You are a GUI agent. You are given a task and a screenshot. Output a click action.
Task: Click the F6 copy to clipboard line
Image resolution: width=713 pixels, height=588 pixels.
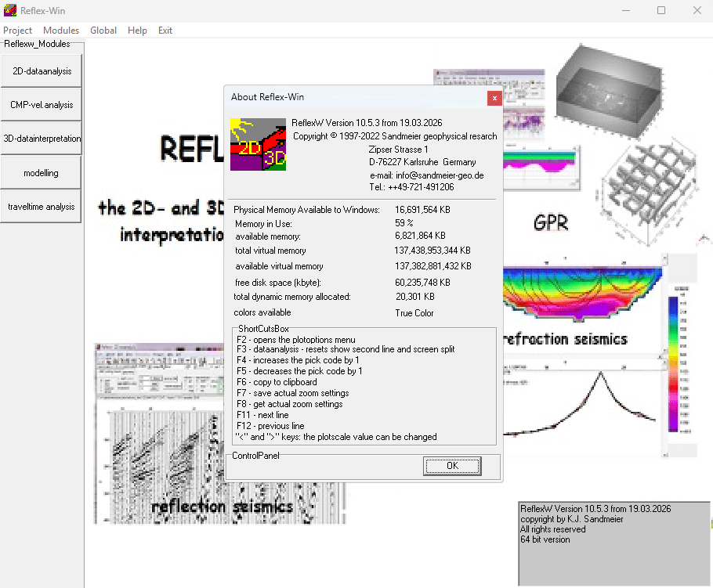pos(277,382)
